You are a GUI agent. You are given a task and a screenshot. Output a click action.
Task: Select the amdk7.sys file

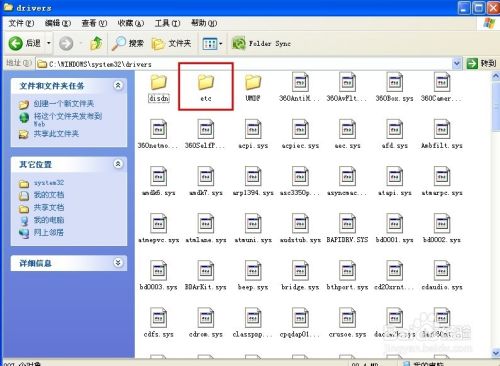[x=206, y=182]
